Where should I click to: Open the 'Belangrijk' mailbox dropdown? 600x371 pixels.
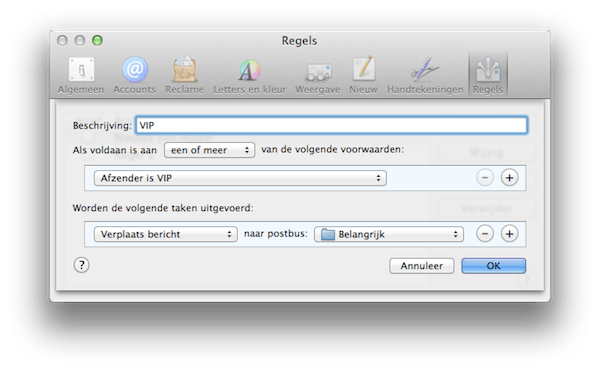(389, 234)
